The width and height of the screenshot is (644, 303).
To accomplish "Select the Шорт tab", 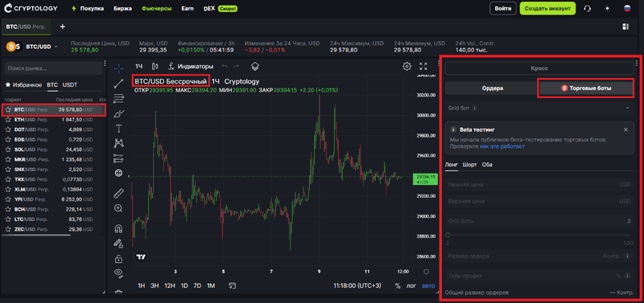I will click(x=469, y=165).
